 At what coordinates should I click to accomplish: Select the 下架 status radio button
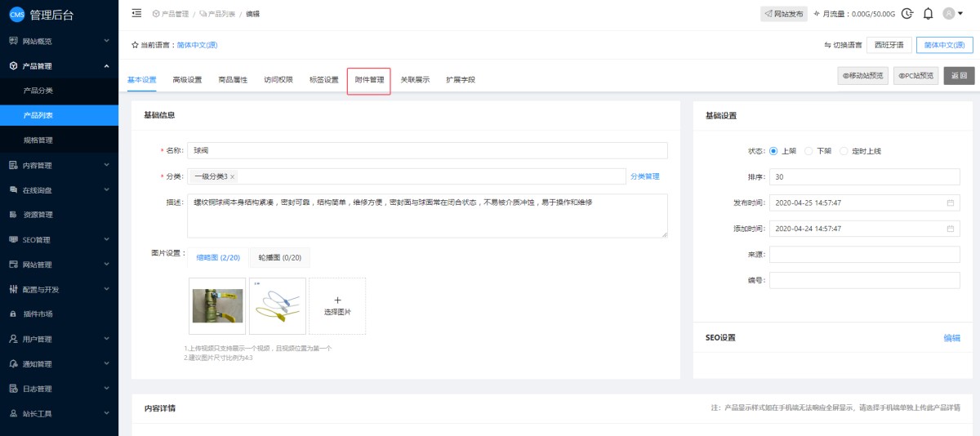click(x=808, y=151)
